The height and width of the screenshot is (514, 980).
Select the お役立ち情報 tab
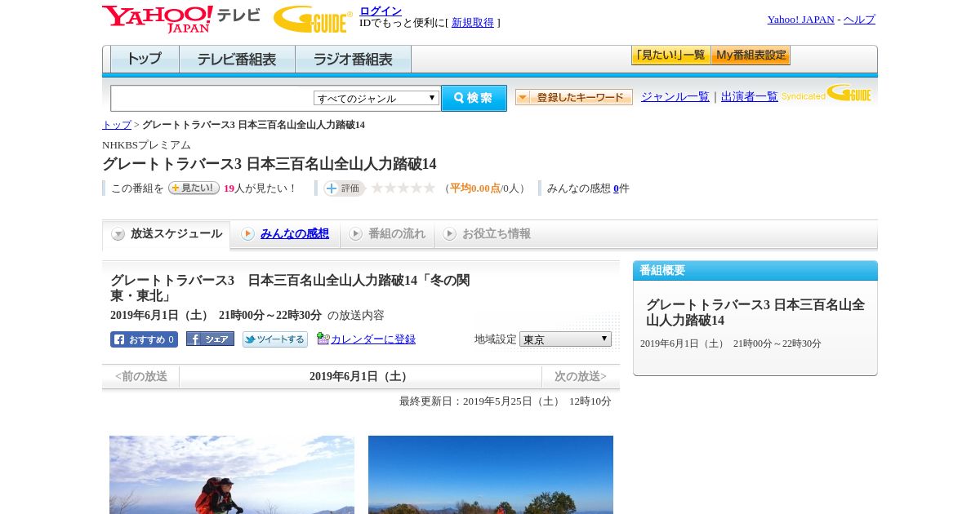[x=487, y=234]
